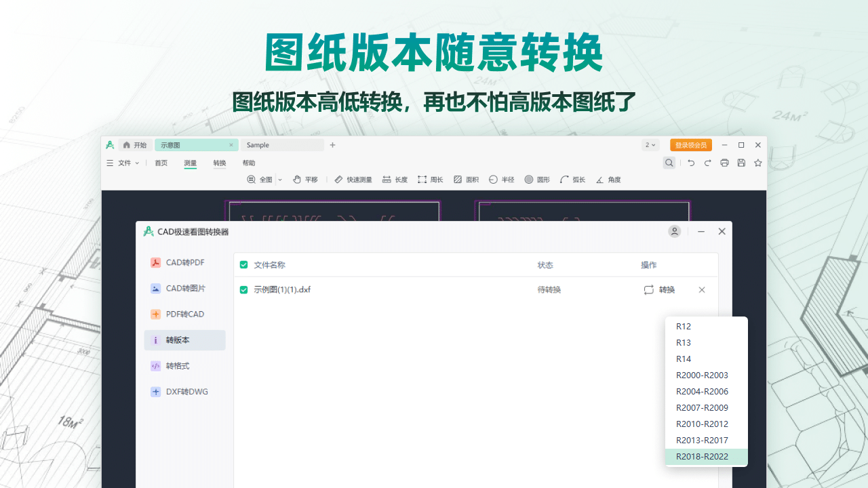Select R2018-R2022 from version list

pos(702,457)
